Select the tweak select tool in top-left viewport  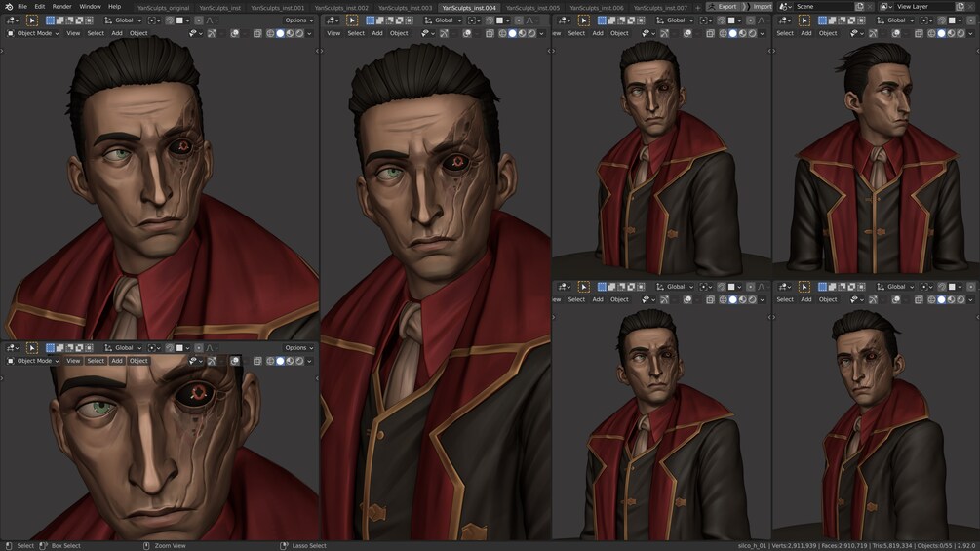coord(32,20)
